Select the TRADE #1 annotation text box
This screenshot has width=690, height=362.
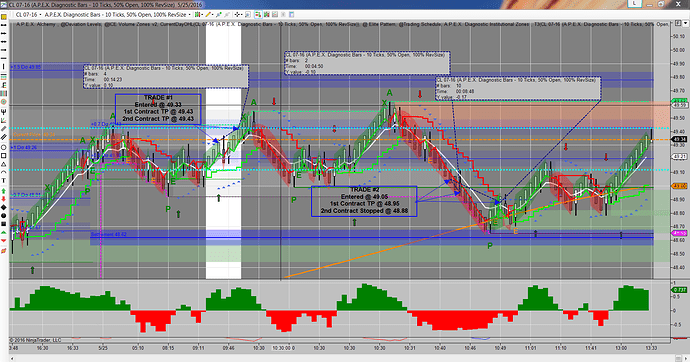158,108
